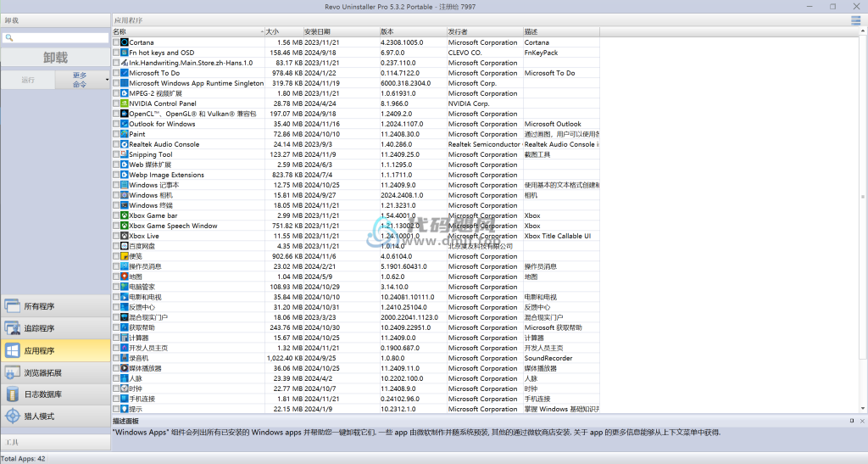Image resolution: width=868 pixels, height=464 pixels.
Task: Tick the 电脑管家 checkbox
Action: pos(116,287)
